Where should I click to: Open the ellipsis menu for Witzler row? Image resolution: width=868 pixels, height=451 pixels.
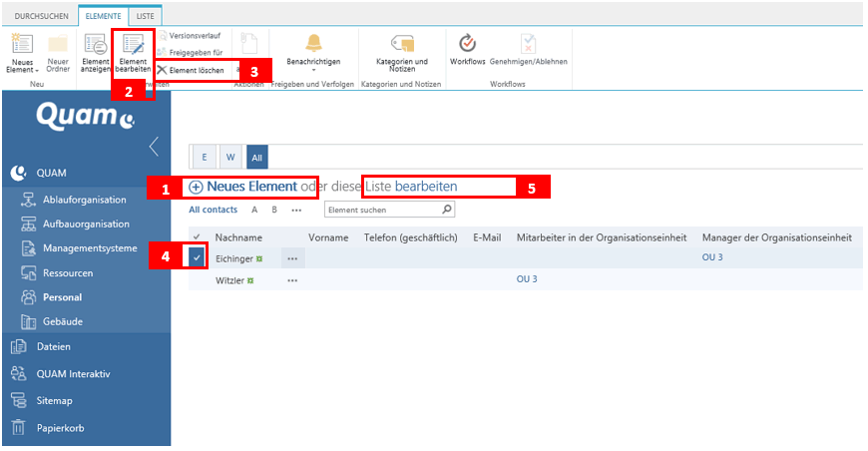[x=292, y=280]
